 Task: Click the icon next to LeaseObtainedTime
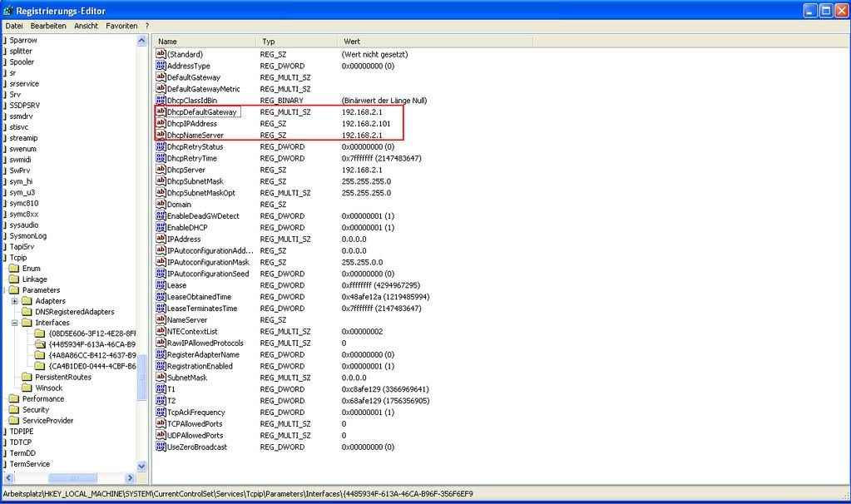(161, 297)
